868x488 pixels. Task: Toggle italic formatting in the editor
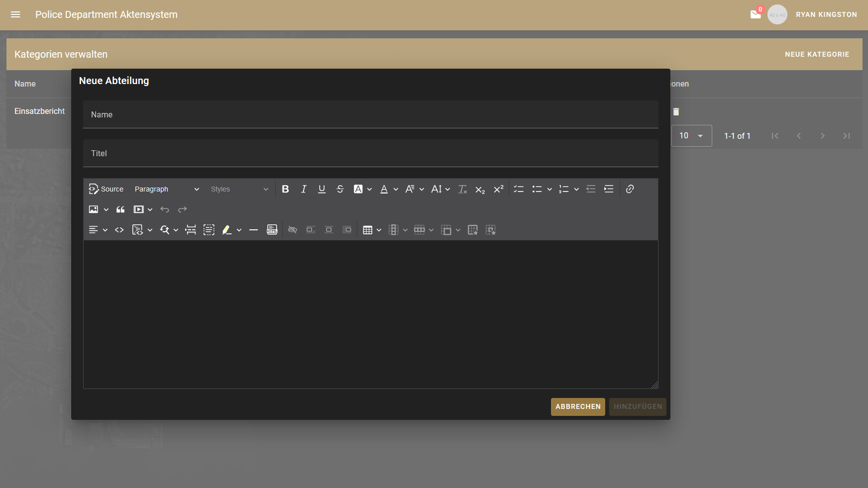[x=304, y=189]
